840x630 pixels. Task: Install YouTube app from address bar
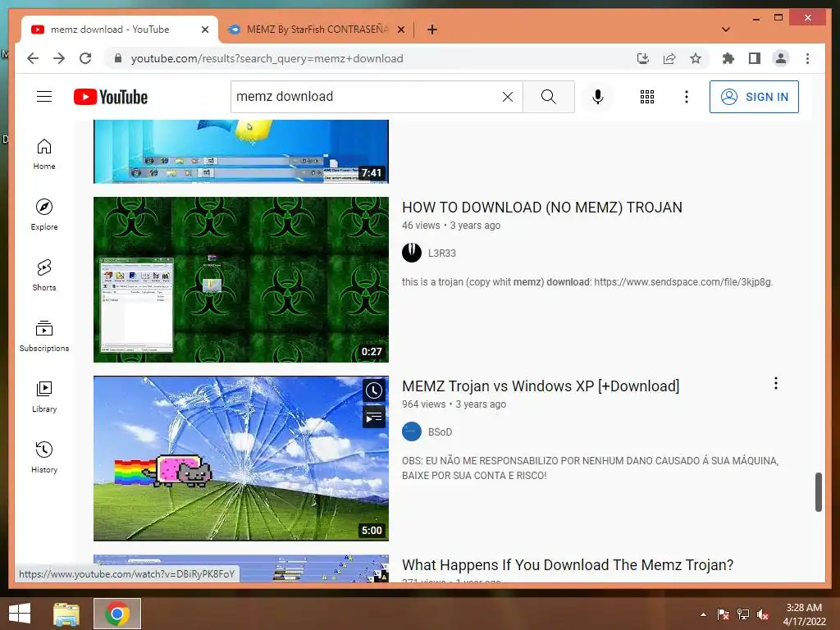click(x=643, y=58)
